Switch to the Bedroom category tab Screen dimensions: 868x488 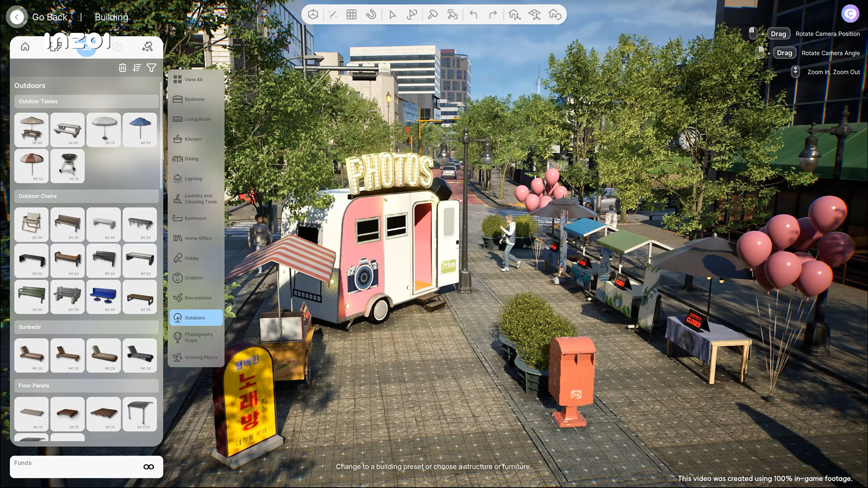[194, 99]
